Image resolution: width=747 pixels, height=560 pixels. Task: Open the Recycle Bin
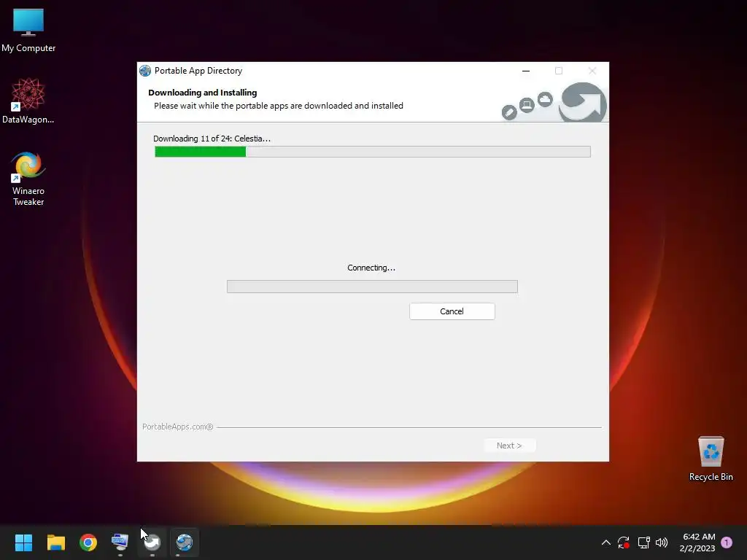(711, 459)
